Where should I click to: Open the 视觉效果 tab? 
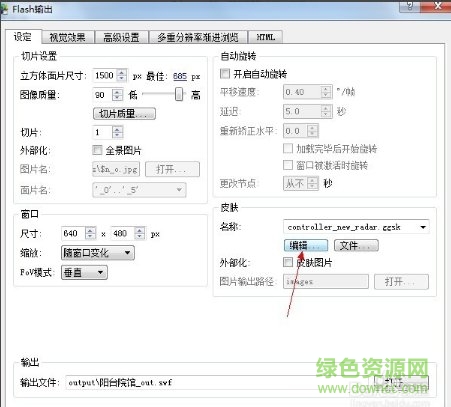point(67,37)
